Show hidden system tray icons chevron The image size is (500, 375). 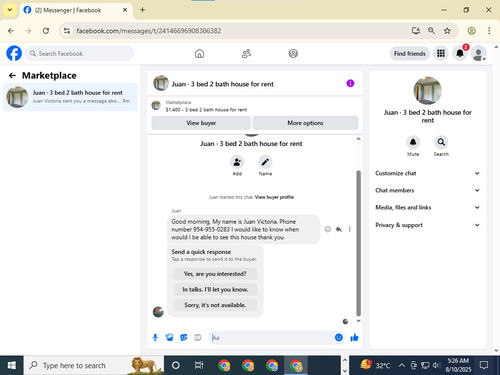(x=402, y=365)
